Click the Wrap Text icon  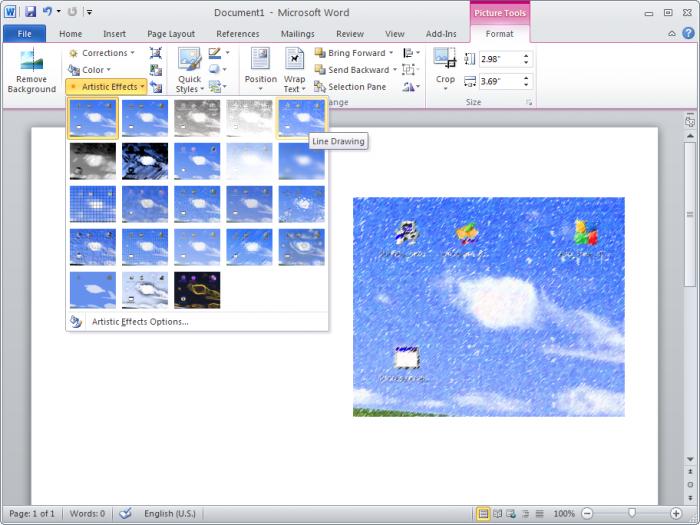[294, 69]
